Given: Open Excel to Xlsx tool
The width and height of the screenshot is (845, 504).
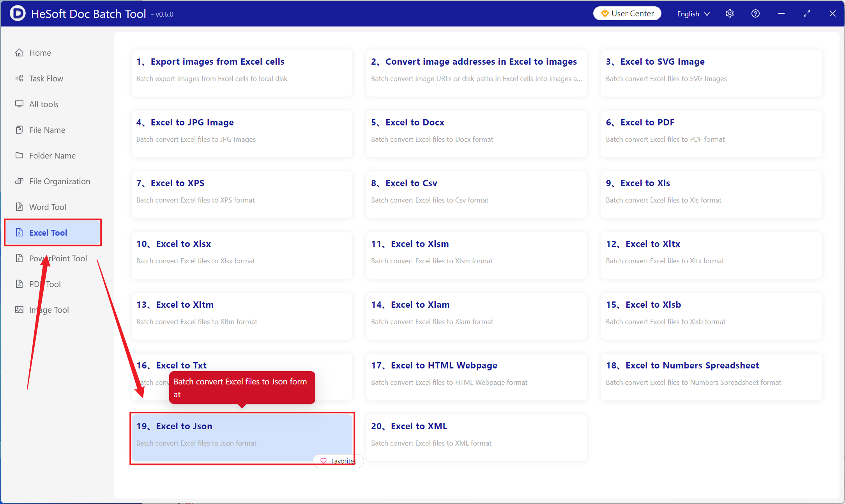Looking at the screenshot, I should click(242, 256).
